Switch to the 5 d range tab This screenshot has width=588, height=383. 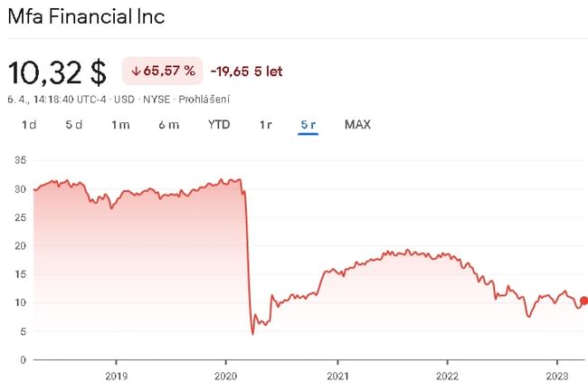(74, 125)
